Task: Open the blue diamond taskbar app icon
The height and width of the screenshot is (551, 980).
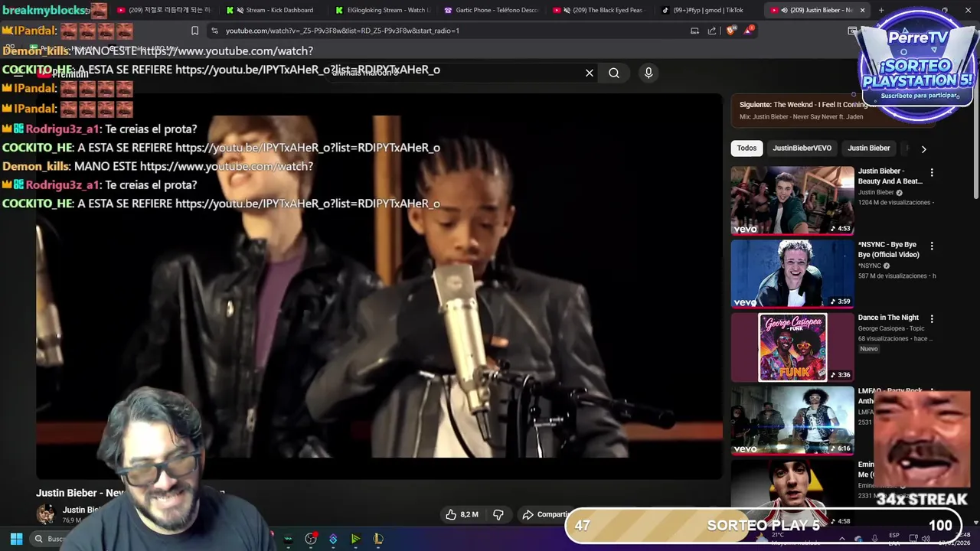Action: tap(333, 539)
